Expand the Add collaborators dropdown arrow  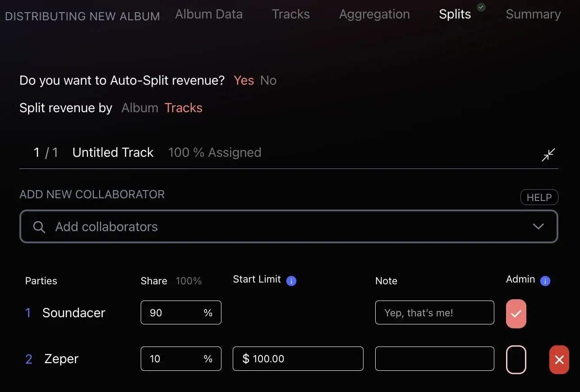(538, 226)
